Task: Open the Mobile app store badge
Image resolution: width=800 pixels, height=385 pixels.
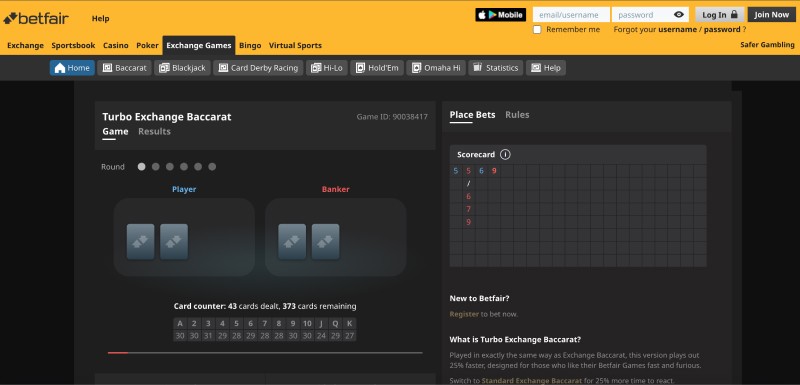Action: click(x=501, y=15)
